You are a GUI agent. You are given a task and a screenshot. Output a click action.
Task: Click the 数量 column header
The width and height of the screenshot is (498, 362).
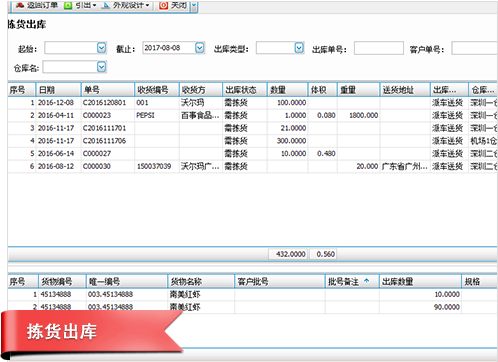tap(287, 90)
